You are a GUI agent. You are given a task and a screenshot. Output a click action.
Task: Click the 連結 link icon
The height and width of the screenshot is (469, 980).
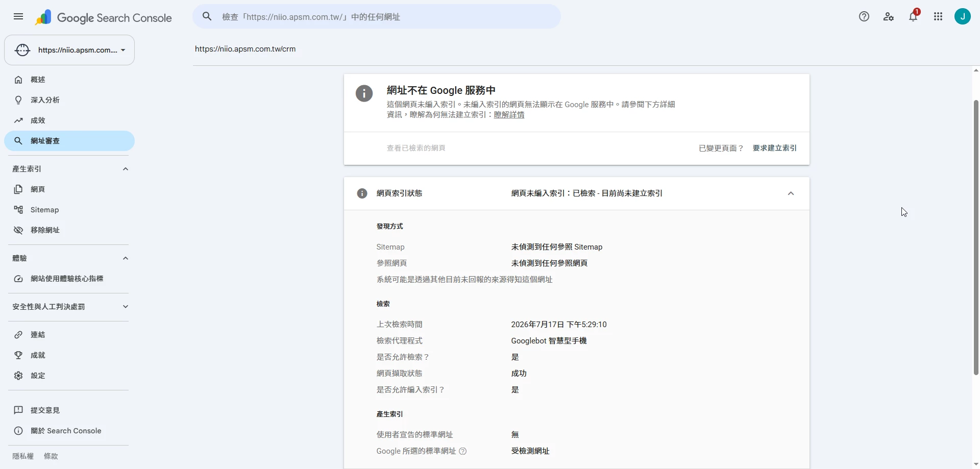coord(18,335)
